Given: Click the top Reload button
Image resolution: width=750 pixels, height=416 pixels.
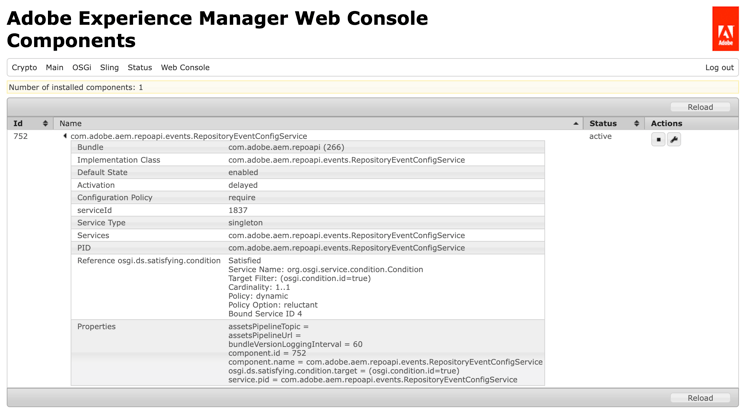Looking at the screenshot, I should pos(700,107).
